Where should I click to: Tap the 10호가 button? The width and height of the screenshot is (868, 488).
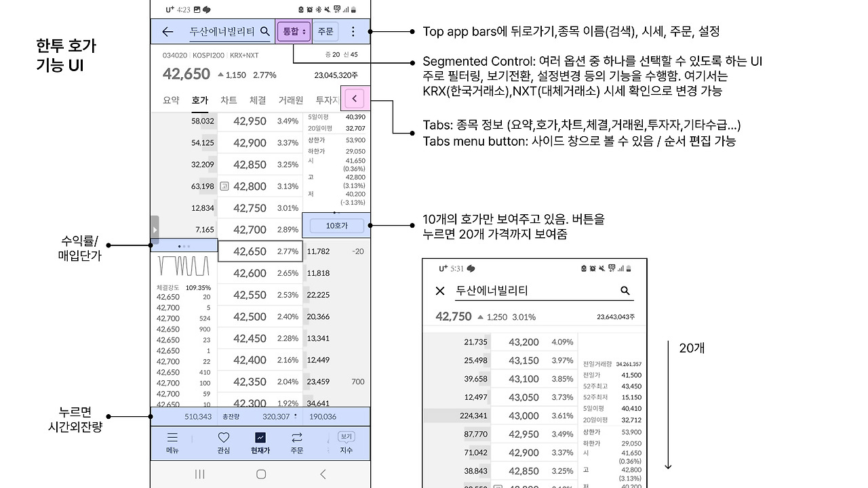coord(336,226)
